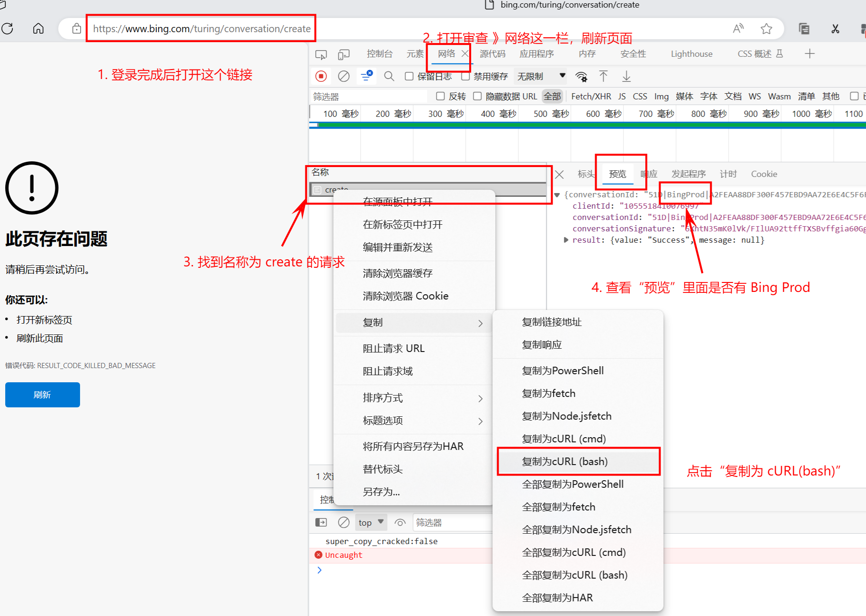This screenshot has width=866, height=616.
Task: Expand the 复制 submenu
Action: click(x=414, y=323)
